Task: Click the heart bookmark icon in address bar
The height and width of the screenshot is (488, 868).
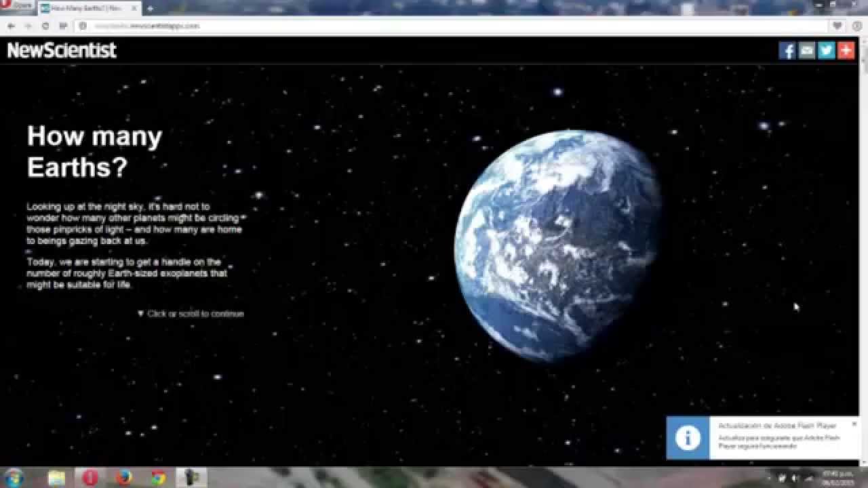Action: (837, 26)
